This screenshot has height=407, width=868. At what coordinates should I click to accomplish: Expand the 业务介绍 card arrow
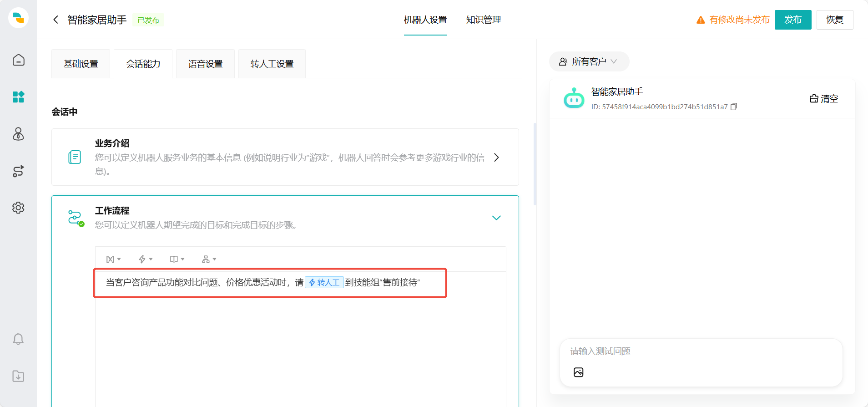click(x=496, y=158)
